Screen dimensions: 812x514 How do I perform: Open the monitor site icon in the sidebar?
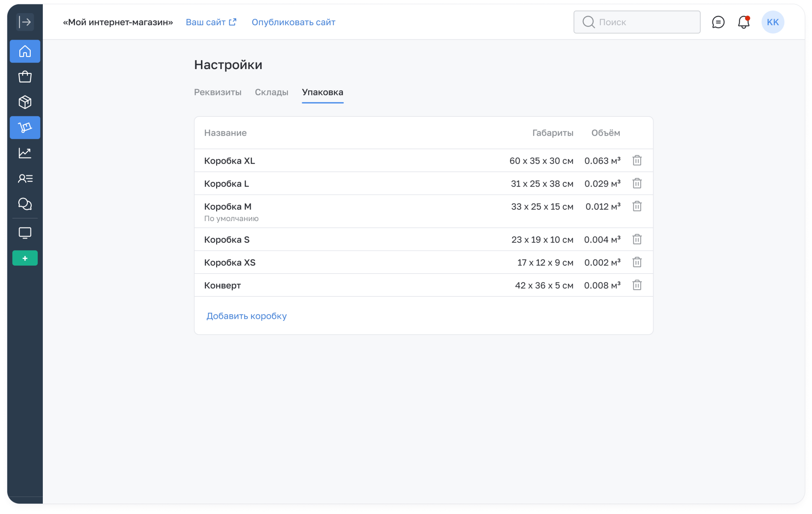(25, 233)
